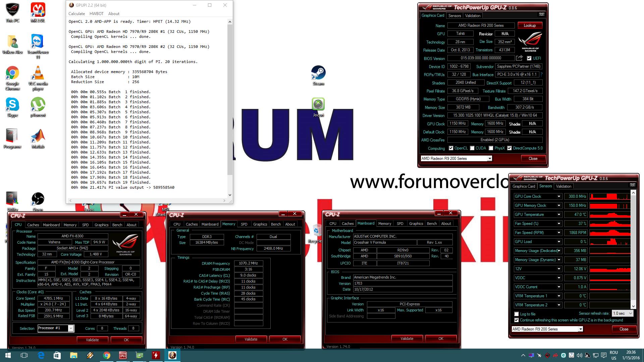
Task: Click the Lookup button in GPU-Z
Action: pos(530,25)
